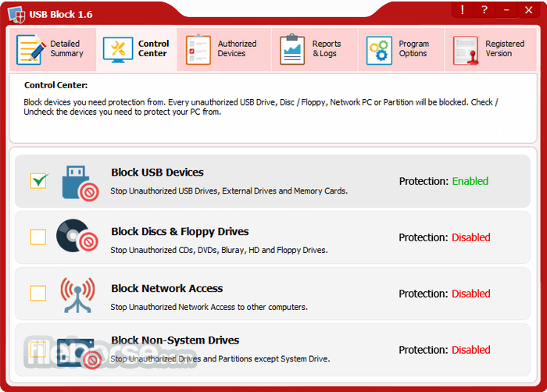The height and width of the screenshot is (392, 547).
Task: Click 'Stop Unauthorized Drives and Partitions' description
Action: coord(220,359)
